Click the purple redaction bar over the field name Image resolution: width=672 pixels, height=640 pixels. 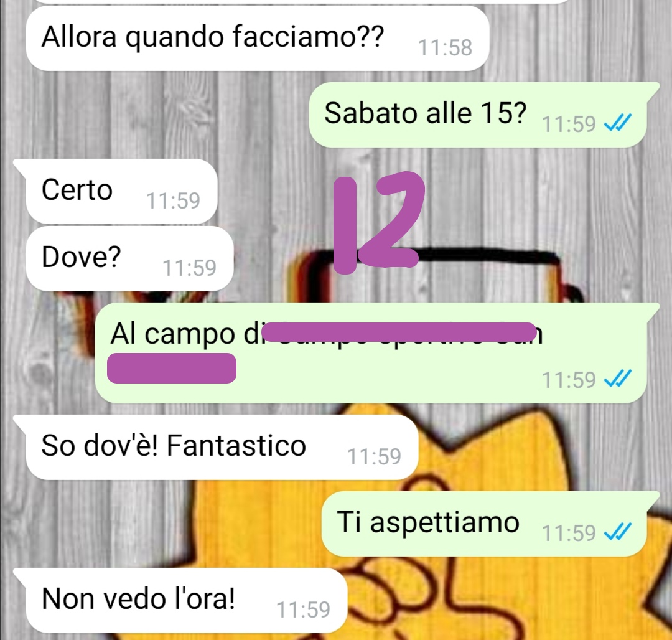coord(399,332)
